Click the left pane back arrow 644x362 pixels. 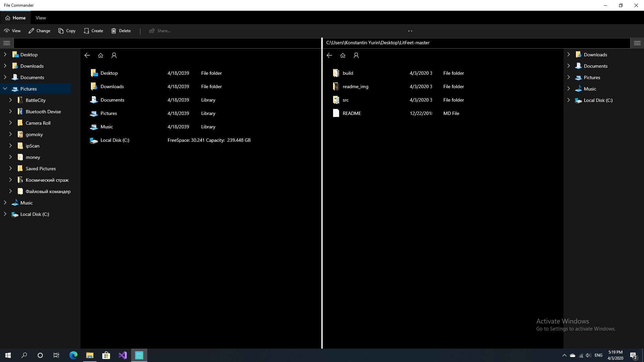[x=87, y=55]
